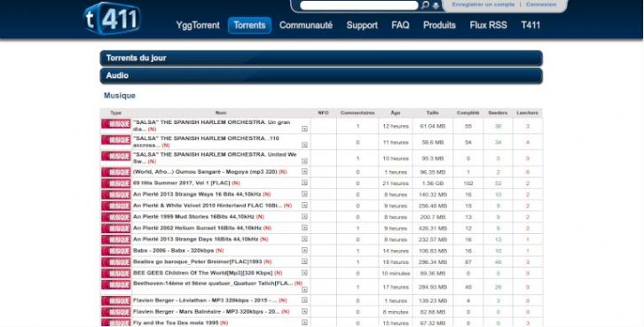Click MUSIQUE badge on Beatles go baroque row
The width and height of the screenshot is (644, 327).
pyautogui.click(x=116, y=262)
